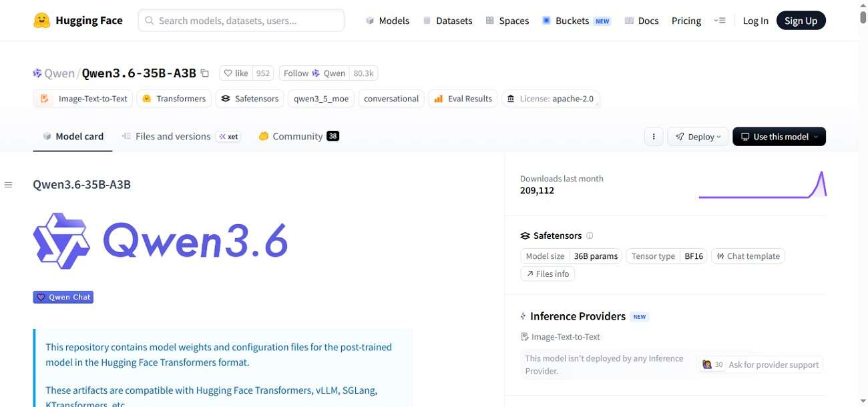Click the Hugging Face logo emoji

tap(42, 20)
